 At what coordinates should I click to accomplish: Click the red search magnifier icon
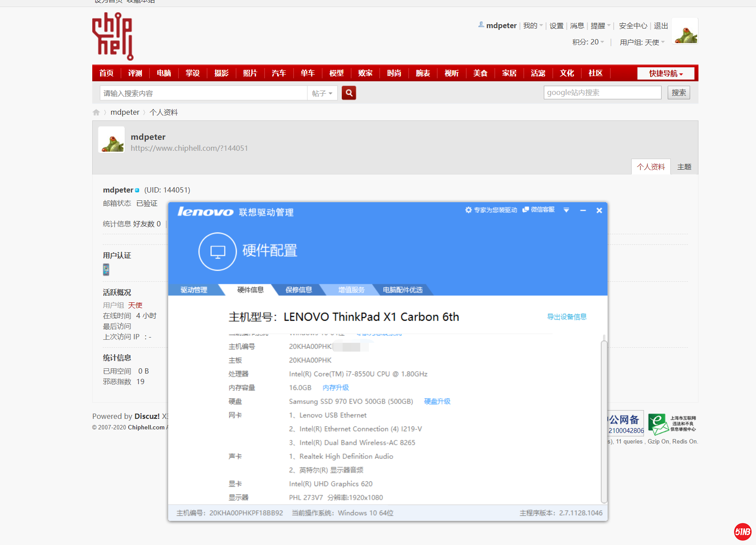point(349,93)
